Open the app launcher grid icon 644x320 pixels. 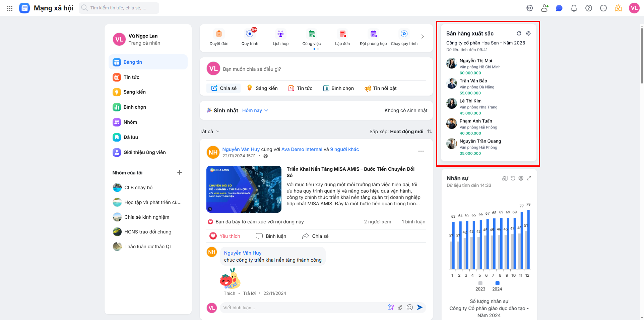10,8
